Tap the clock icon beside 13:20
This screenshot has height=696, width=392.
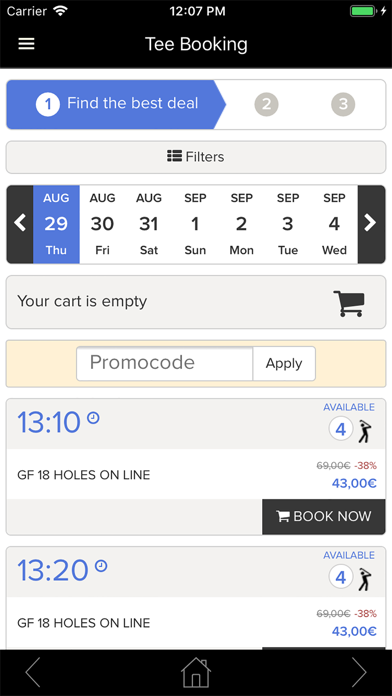[101, 566]
